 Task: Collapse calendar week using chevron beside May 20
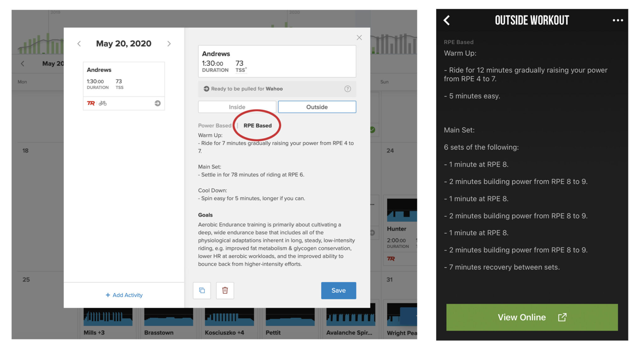click(x=23, y=64)
